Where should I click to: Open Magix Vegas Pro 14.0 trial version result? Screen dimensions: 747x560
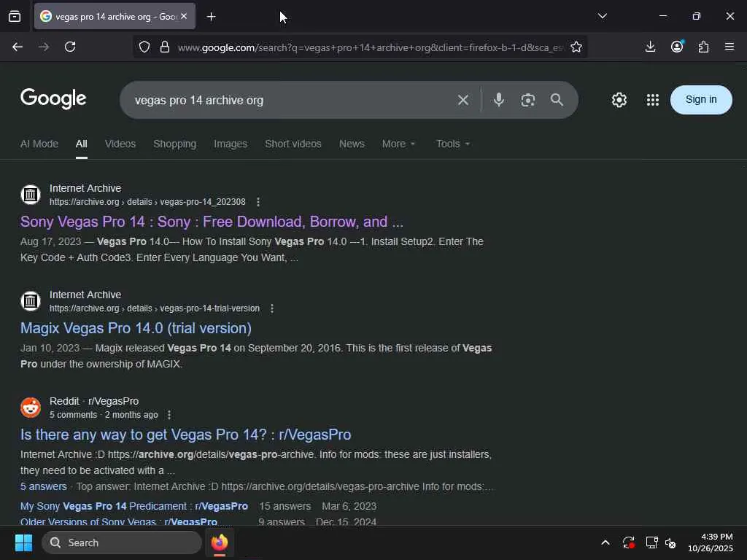pos(136,328)
